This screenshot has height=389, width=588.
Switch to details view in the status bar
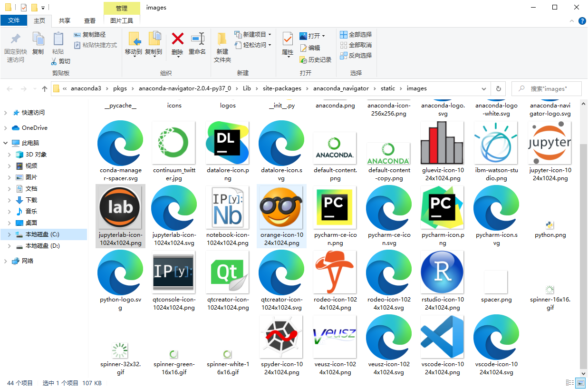tap(569, 383)
